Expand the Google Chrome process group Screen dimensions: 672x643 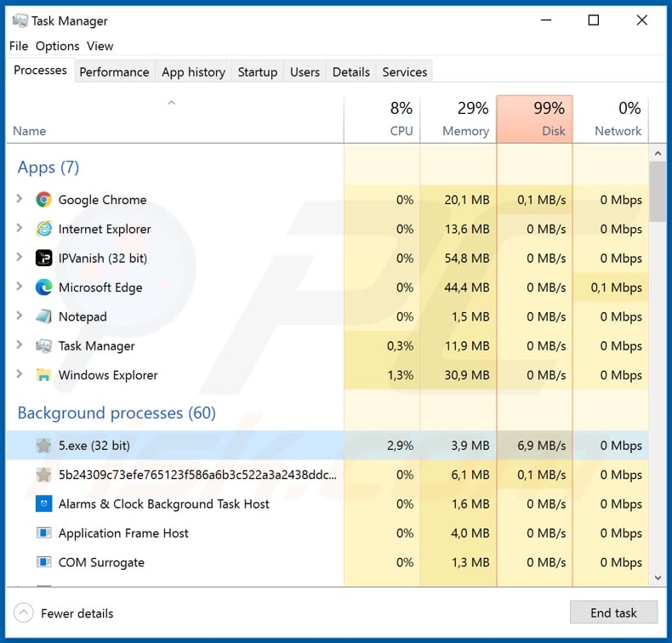point(19,199)
